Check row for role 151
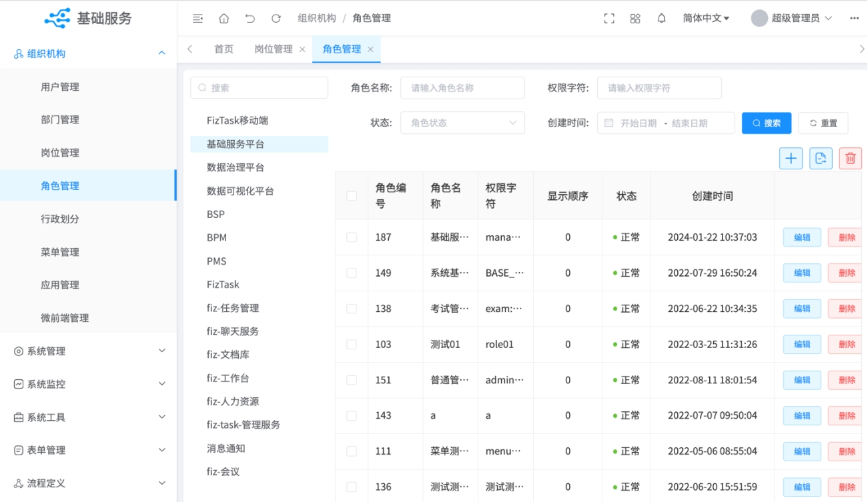The width and height of the screenshot is (868, 502). (x=352, y=380)
